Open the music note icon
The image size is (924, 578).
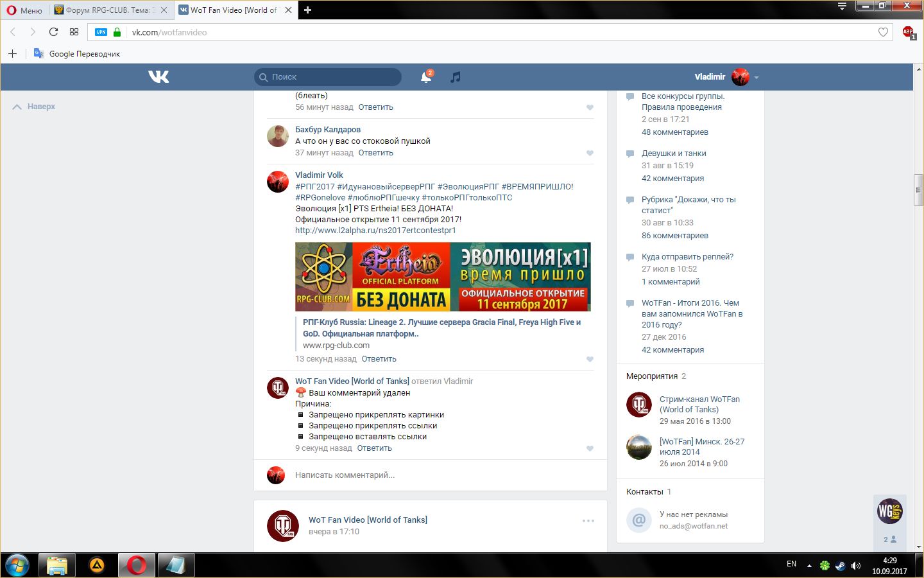coord(456,77)
